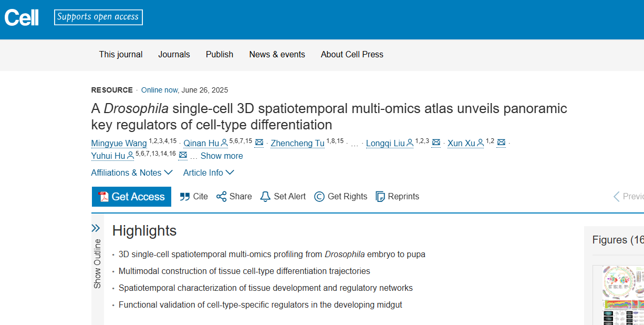Open the Publish menu item
The width and height of the screenshot is (644, 325).
click(x=220, y=54)
